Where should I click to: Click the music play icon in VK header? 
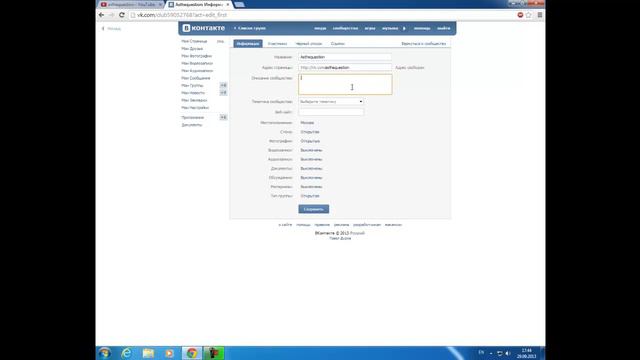click(404, 28)
